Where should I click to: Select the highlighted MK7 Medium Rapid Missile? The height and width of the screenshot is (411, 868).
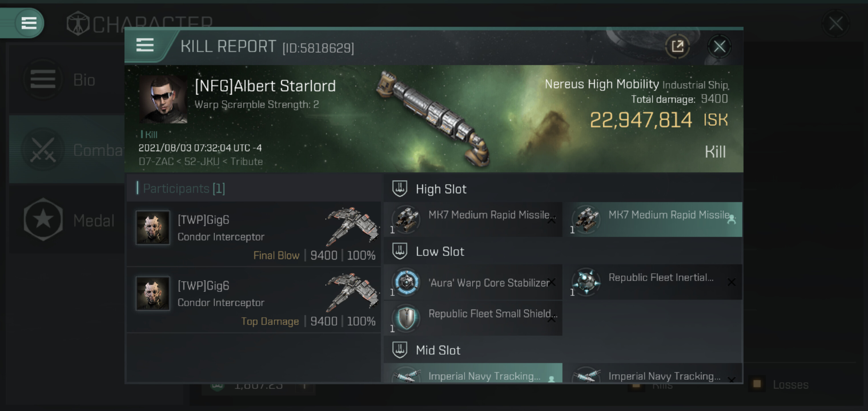pos(654,219)
